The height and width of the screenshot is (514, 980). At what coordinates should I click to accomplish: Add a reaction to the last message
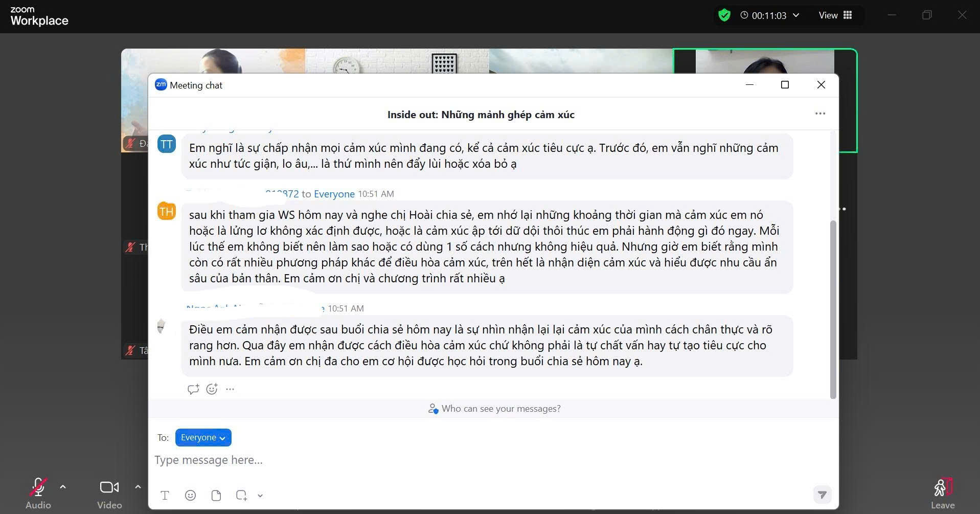point(212,389)
